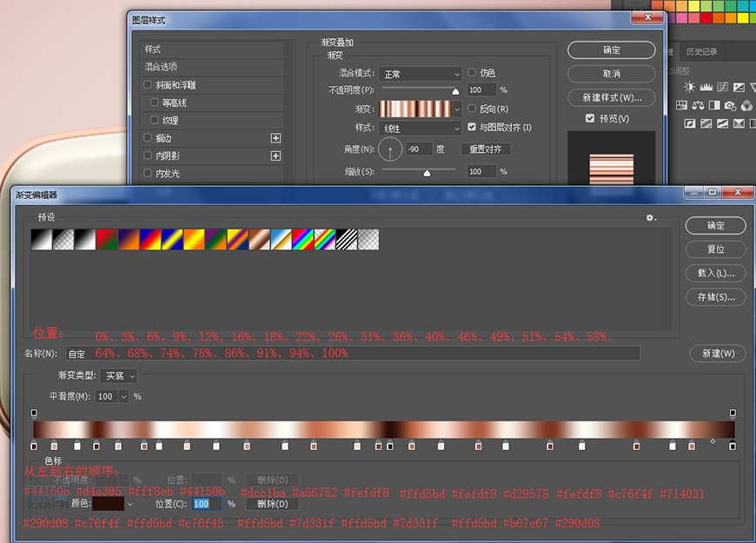The width and height of the screenshot is (756, 543).
Task: Click the 载入(L)... load button
Action: [x=715, y=273]
